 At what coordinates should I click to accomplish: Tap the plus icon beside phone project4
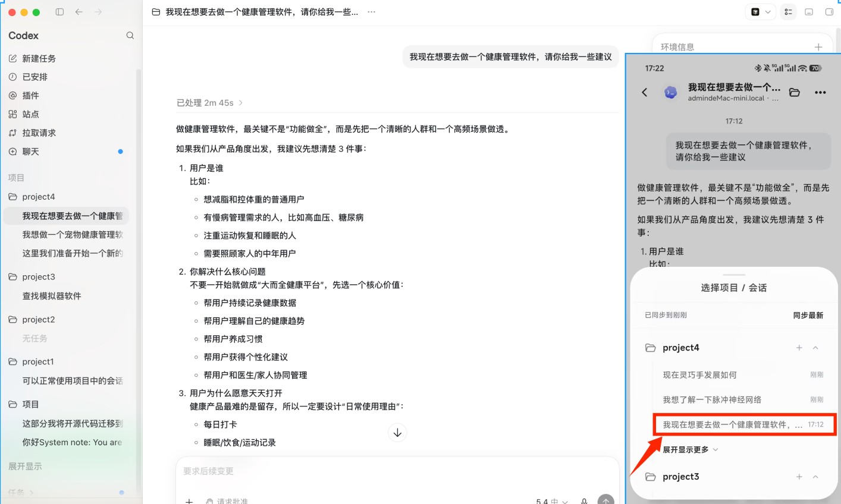(x=799, y=348)
